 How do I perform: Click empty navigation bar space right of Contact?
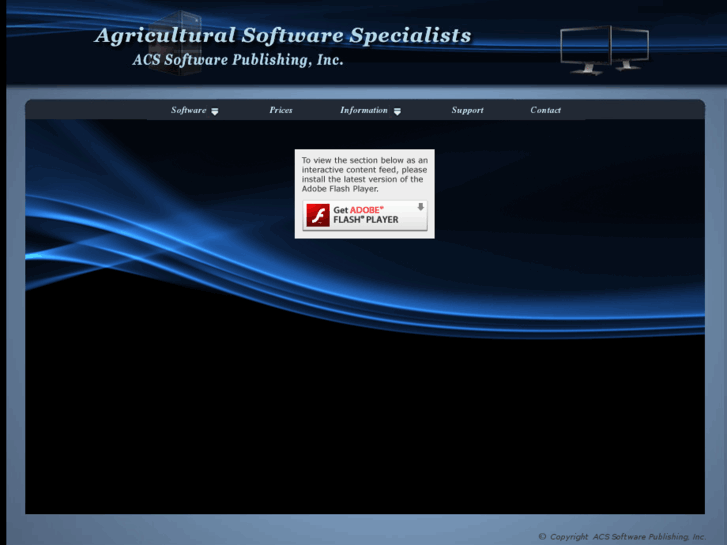tap(640, 110)
